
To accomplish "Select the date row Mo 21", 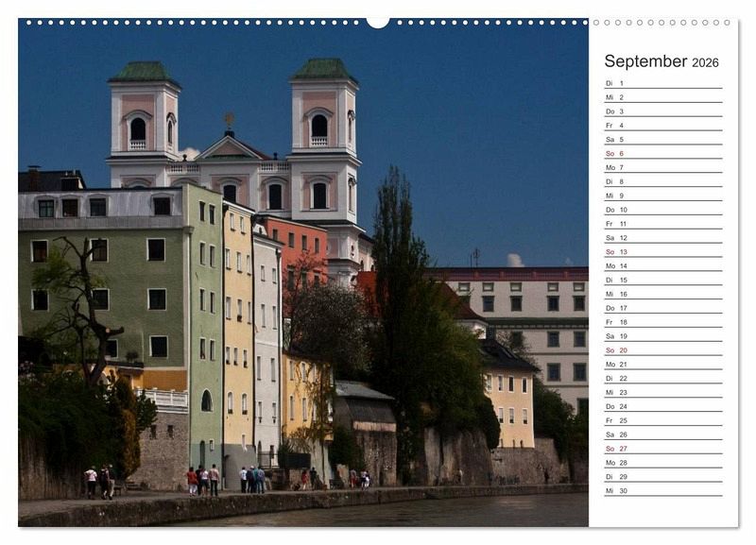I will point(663,365).
